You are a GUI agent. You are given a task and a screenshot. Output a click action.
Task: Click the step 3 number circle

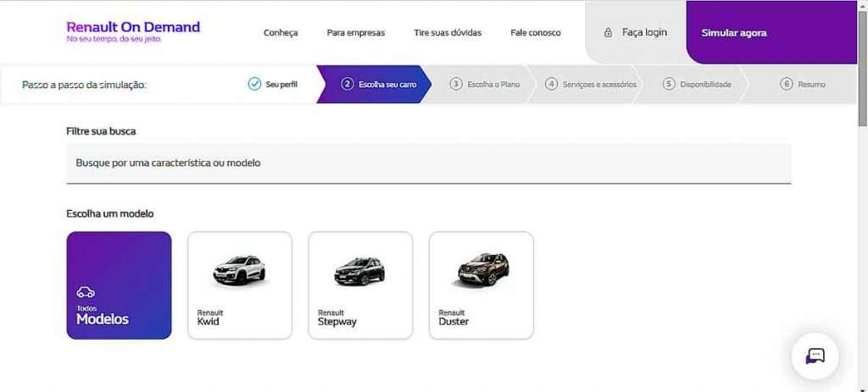tap(455, 84)
